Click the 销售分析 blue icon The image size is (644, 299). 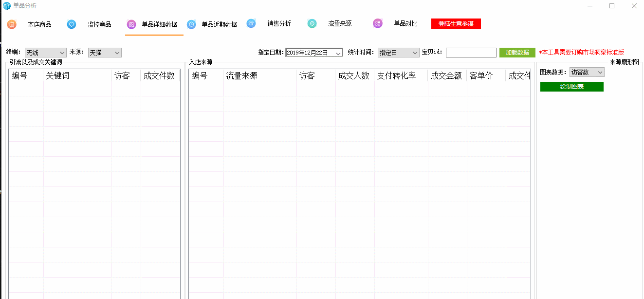coord(251,23)
